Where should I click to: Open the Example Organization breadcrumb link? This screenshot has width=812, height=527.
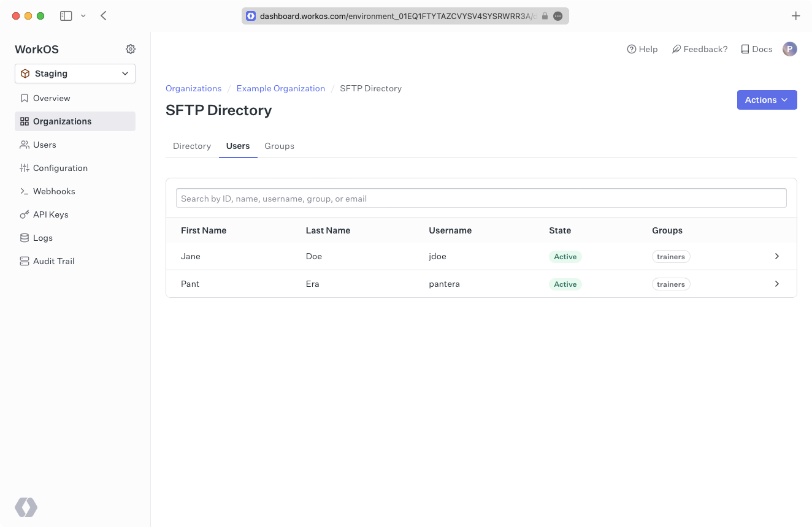point(280,88)
